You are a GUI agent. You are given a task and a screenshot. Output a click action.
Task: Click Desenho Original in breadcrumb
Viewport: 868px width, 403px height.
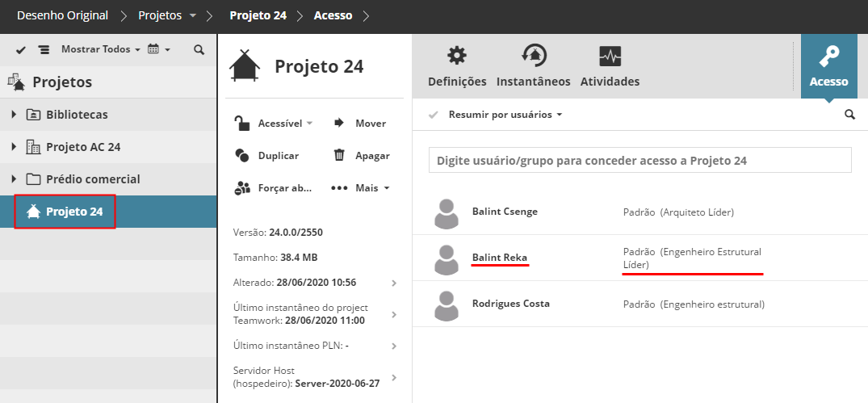tap(62, 15)
